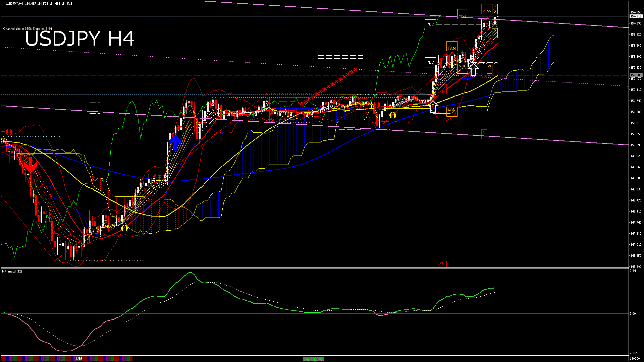The image size is (644, 362).
Task: Click the LWL orange label box
Action: [452, 112]
